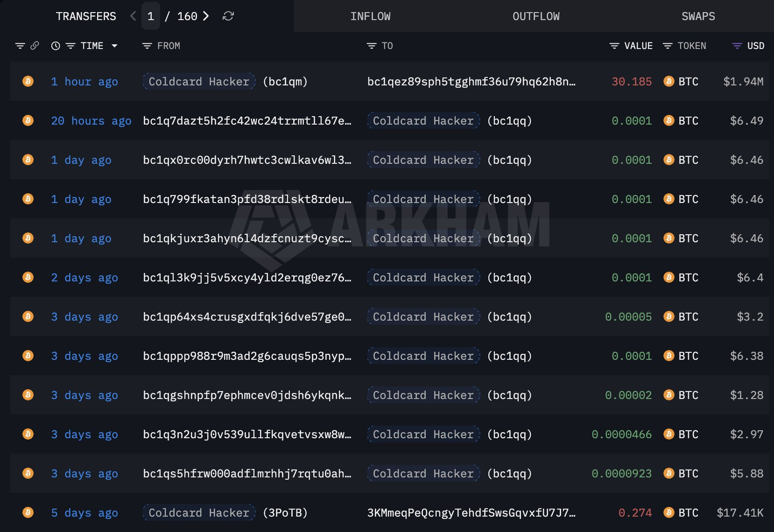
Task: Open the FROM column filter
Action: (x=147, y=46)
